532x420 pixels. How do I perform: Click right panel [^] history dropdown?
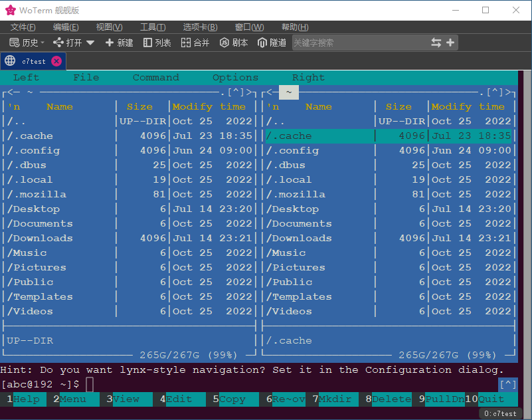click(495, 92)
